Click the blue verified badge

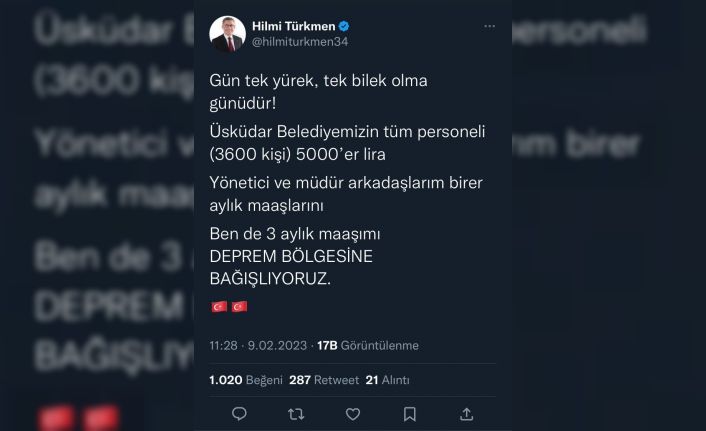[x=344, y=27]
